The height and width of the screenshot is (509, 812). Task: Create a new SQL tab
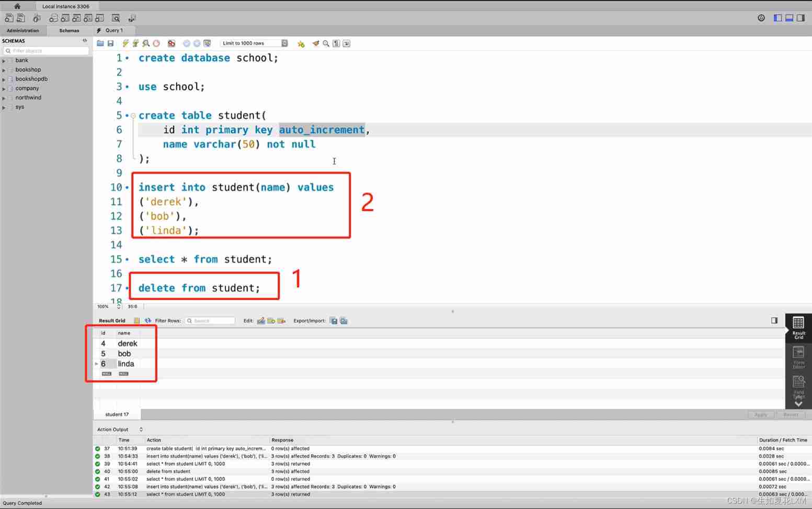click(9, 18)
